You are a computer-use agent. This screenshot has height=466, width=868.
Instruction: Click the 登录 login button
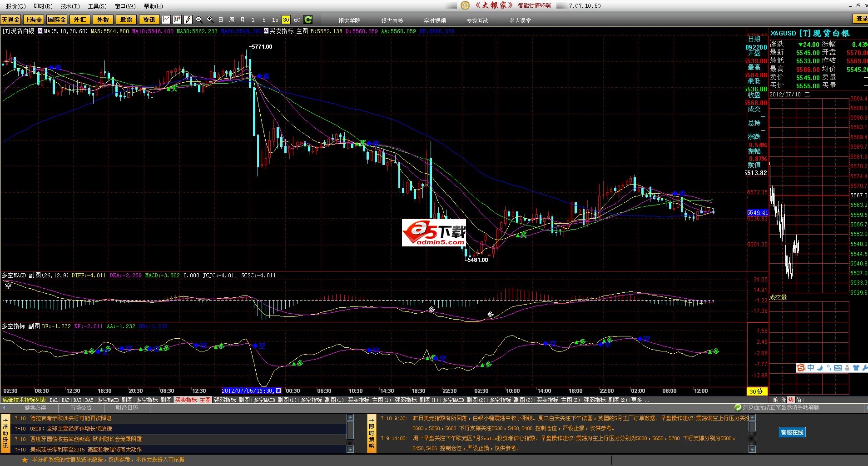(861, 19)
